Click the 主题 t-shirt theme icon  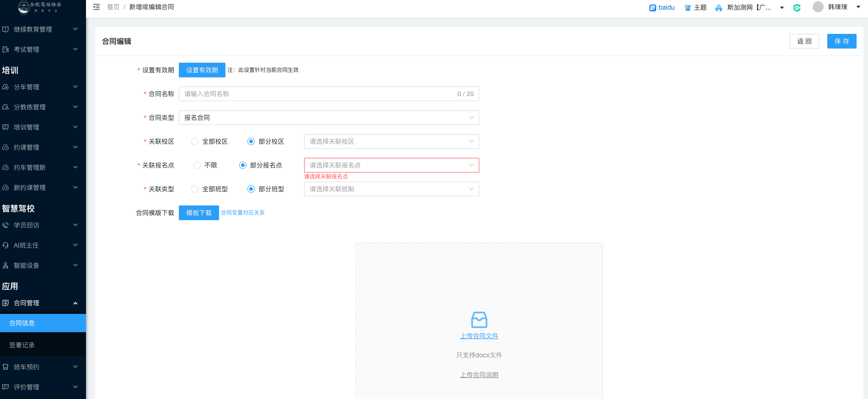tap(688, 8)
